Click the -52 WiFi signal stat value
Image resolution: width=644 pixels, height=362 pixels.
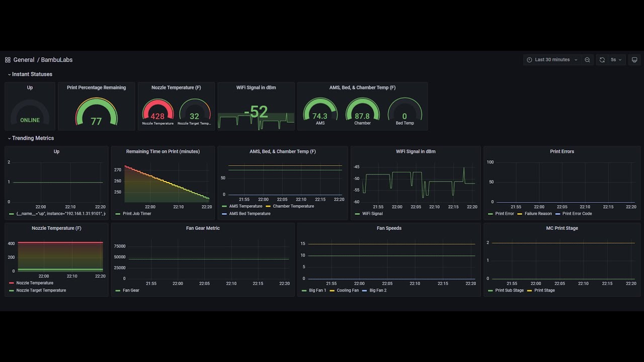coord(256,112)
